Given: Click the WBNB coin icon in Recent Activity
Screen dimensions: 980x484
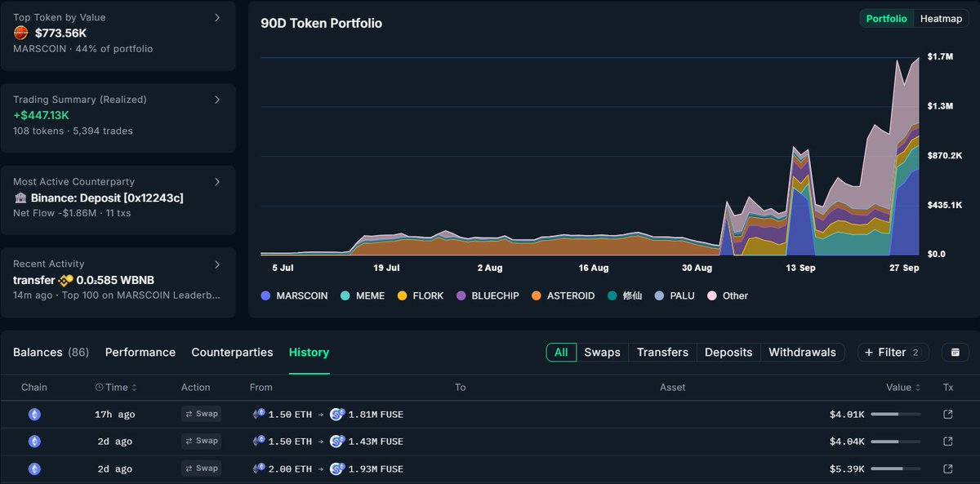Looking at the screenshot, I should coord(65,280).
